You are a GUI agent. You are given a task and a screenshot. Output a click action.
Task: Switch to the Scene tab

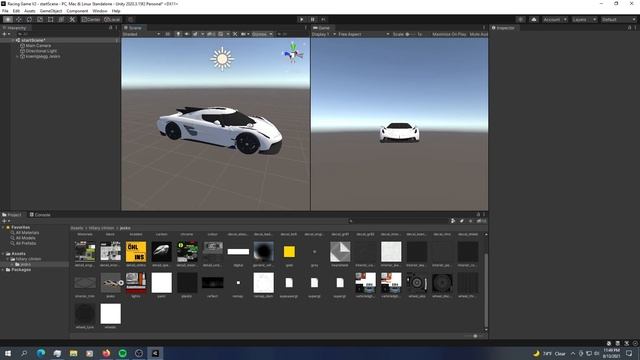click(133, 28)
